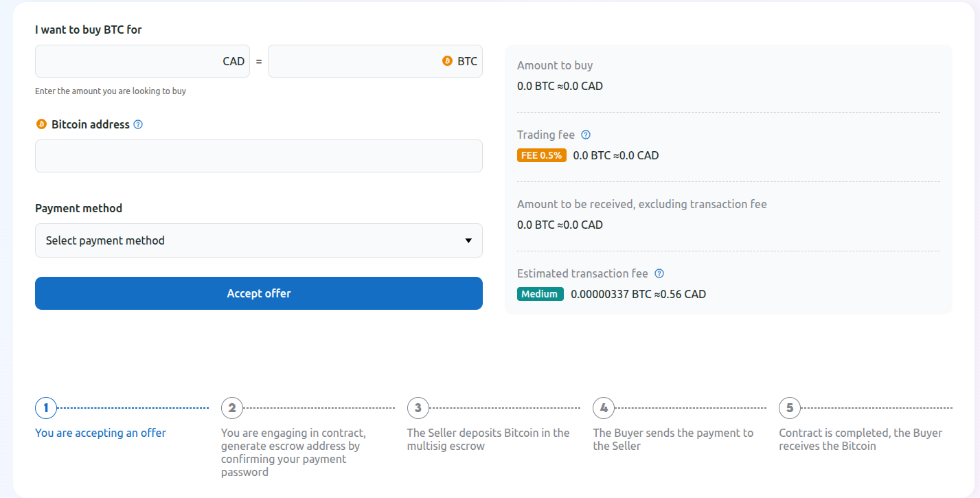Open the Select payment method dropdown
This screenshot has width=980, height=498.
coord(258,240)
